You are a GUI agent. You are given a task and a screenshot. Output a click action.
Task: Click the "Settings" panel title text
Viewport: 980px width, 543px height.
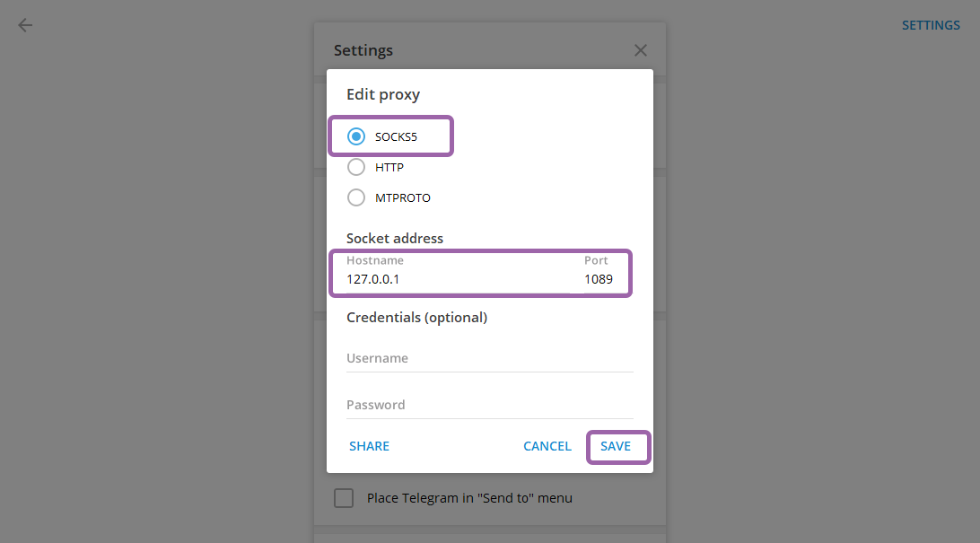click(363, 50)
